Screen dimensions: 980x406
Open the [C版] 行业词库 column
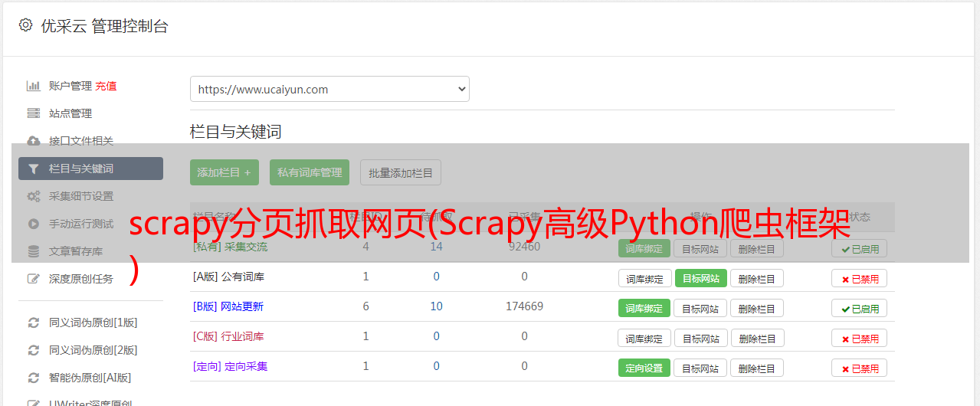tap(228, 336)
